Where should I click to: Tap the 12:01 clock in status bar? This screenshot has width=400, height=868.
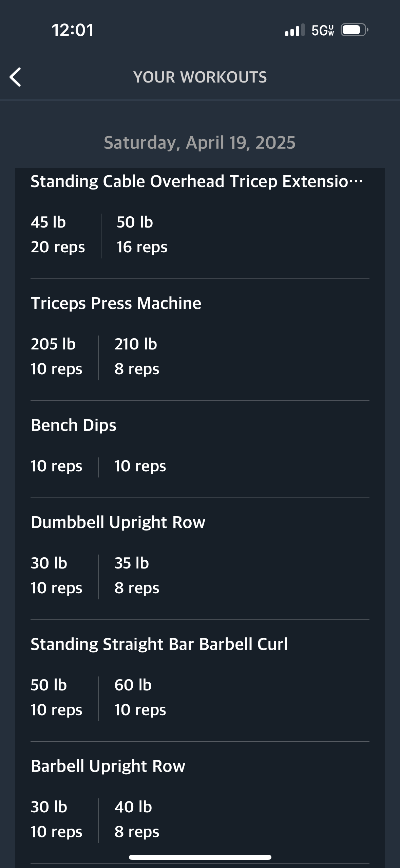point(73,30)
